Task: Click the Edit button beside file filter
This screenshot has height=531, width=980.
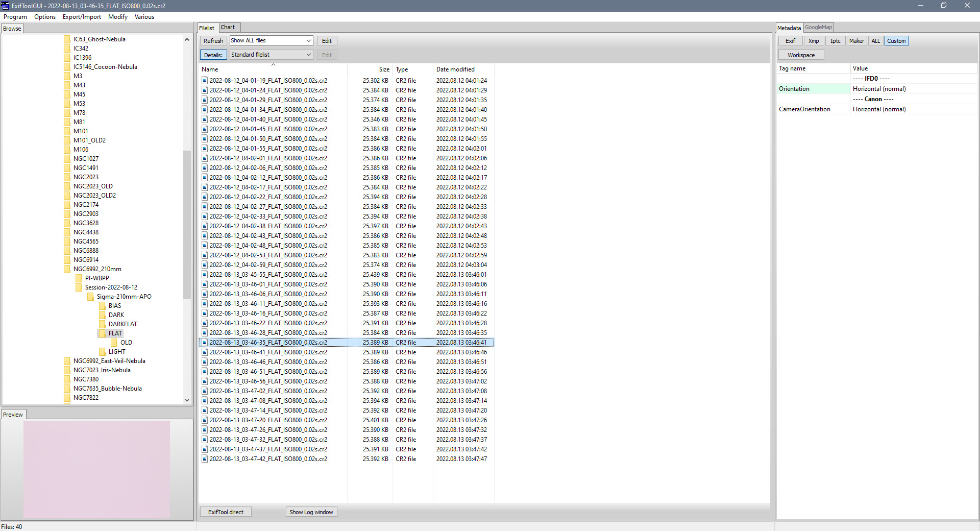Action: coord(327,41)
